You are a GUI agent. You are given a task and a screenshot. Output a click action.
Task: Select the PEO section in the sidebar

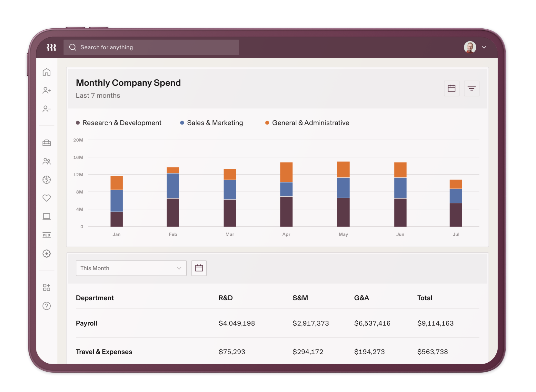tap(46, 235)
